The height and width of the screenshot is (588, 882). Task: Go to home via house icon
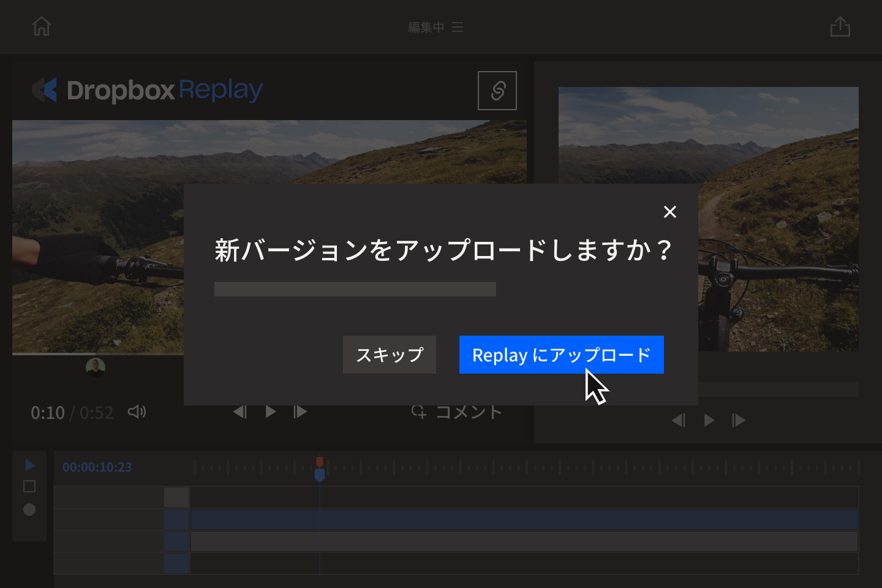[x=42, y=26]
